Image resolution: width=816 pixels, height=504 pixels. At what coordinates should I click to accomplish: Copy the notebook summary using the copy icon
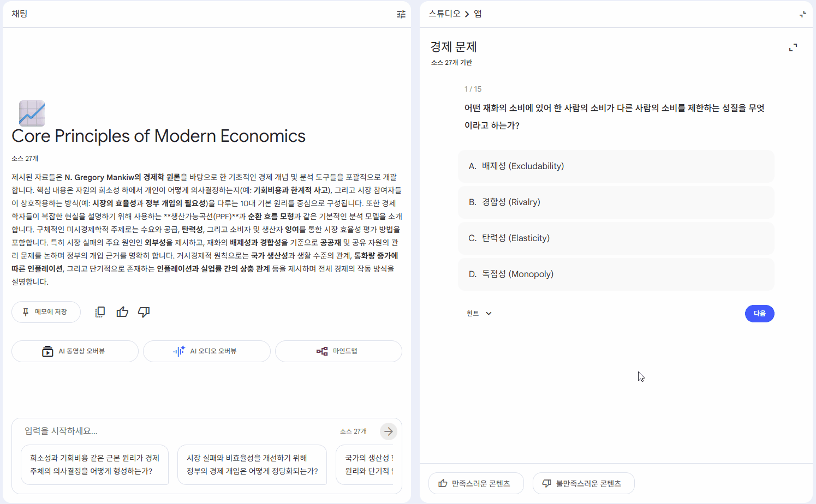pos(100,311)
